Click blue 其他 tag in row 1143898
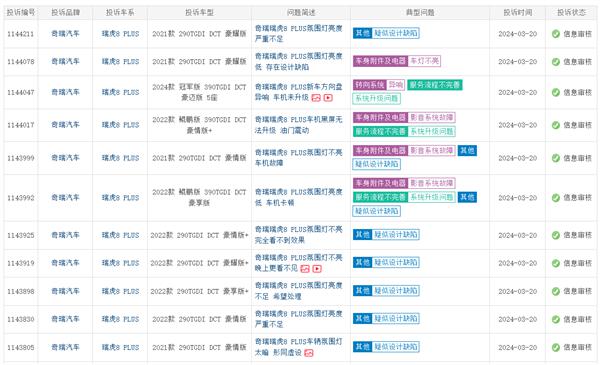Screen dimensions: 600x365 tap(362, 291)
